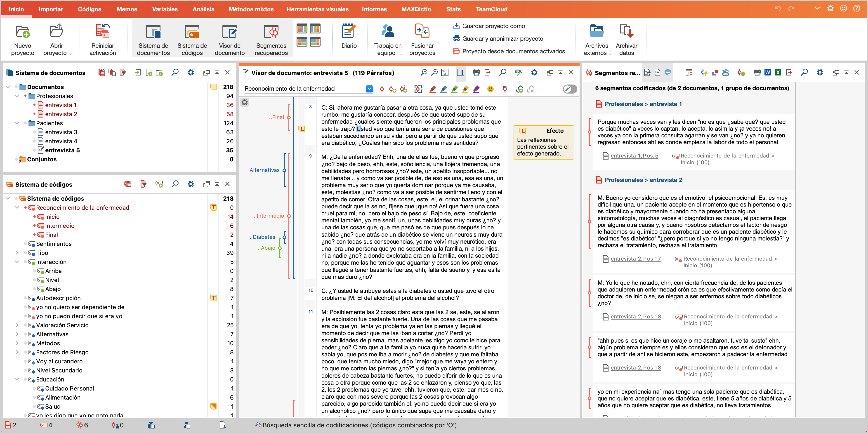
Task: Open the entrevista 2, Pos. 17 link
Action: tap(635, 259)
